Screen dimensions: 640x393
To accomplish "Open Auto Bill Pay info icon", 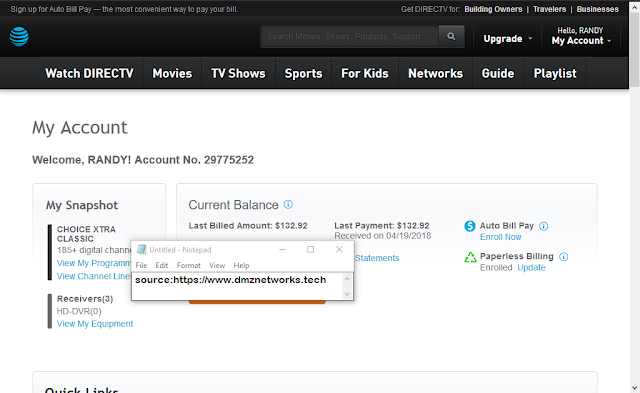I will (544, 226).
